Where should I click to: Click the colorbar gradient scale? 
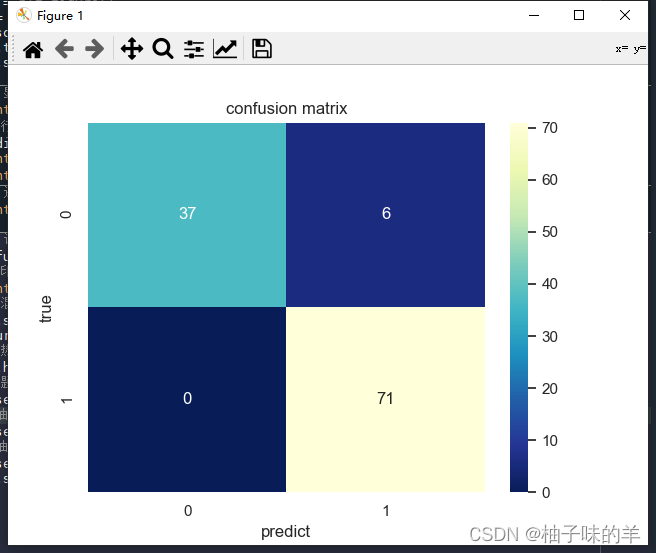pyautogui.click(x=518, y=308)
